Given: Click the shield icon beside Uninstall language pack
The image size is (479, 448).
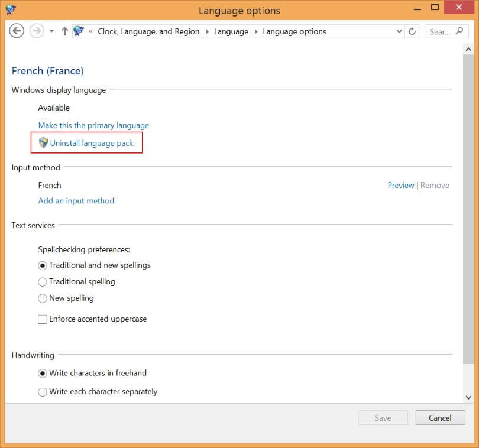Looking at the screenshot, I should tap(43, 142).
